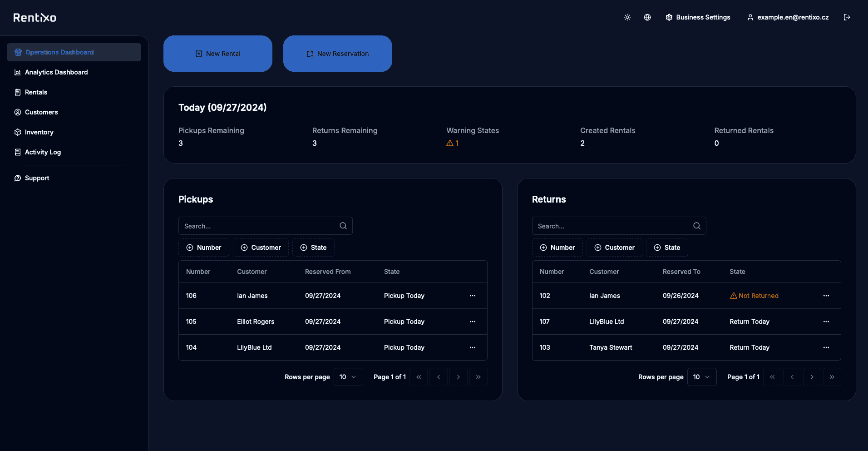Add a State filter in the Pickups panel
868x451 pixels.
pyautogui.click(x=313, y=248)
